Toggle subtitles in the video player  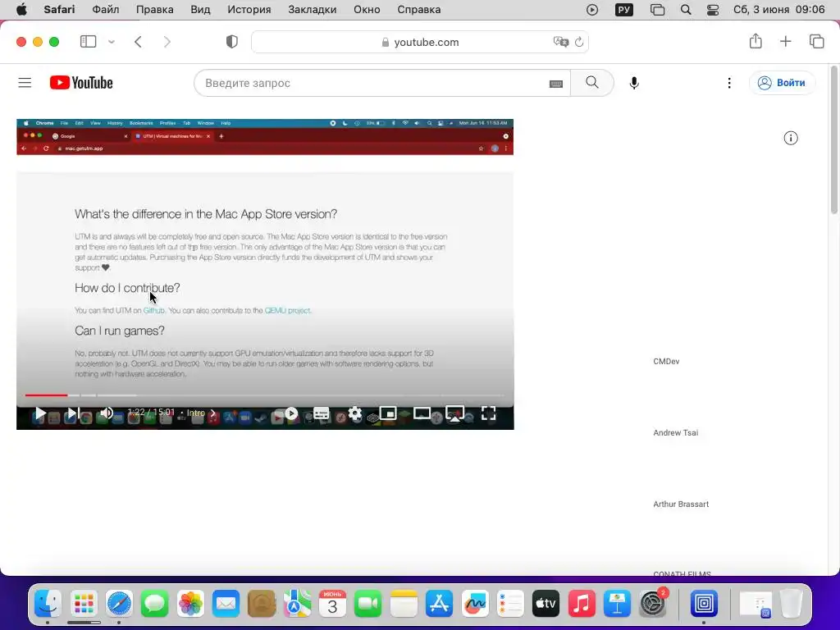click(322, 413)
